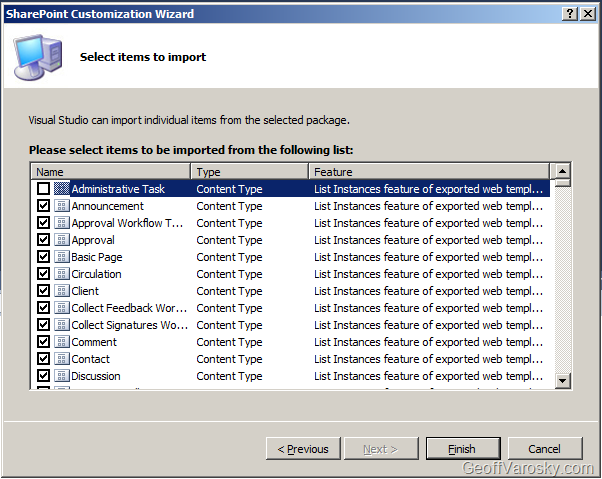Enable the Administrative Task checkbox
This screenshot has width=602, height=479.
(43, 189)
